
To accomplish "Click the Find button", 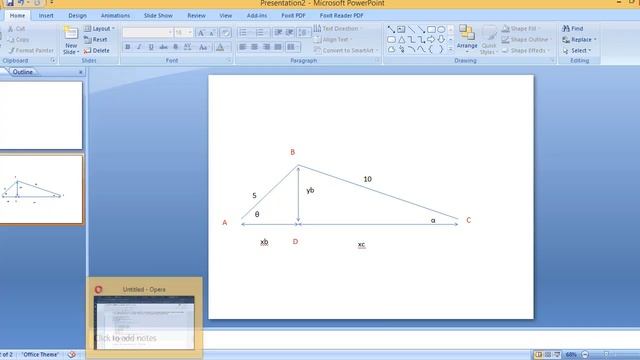I will [572, 29].
